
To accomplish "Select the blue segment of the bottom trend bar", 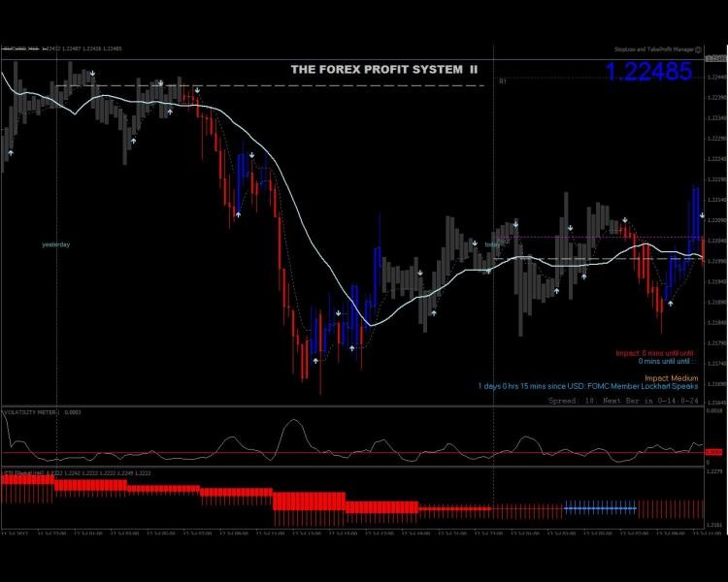I will point(600,508).
